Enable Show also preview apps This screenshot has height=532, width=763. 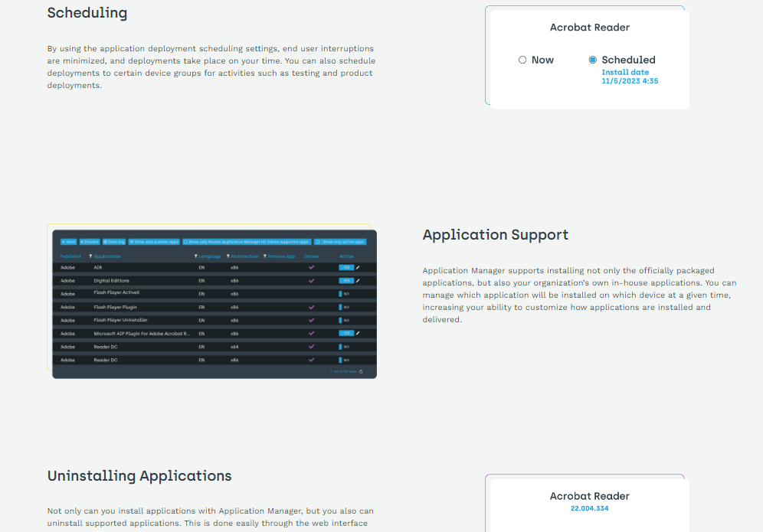(154, 240)
